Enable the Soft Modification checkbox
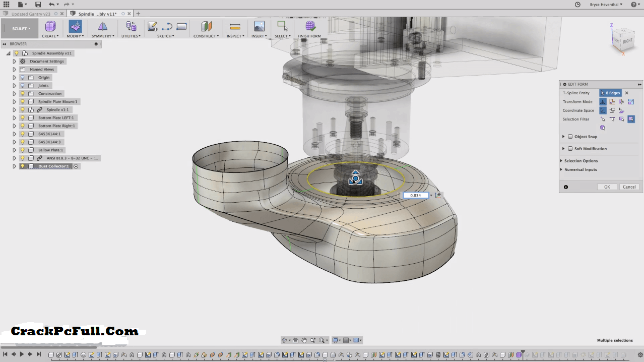This screenshot has width=644, height=362. [x=570, y=149]
